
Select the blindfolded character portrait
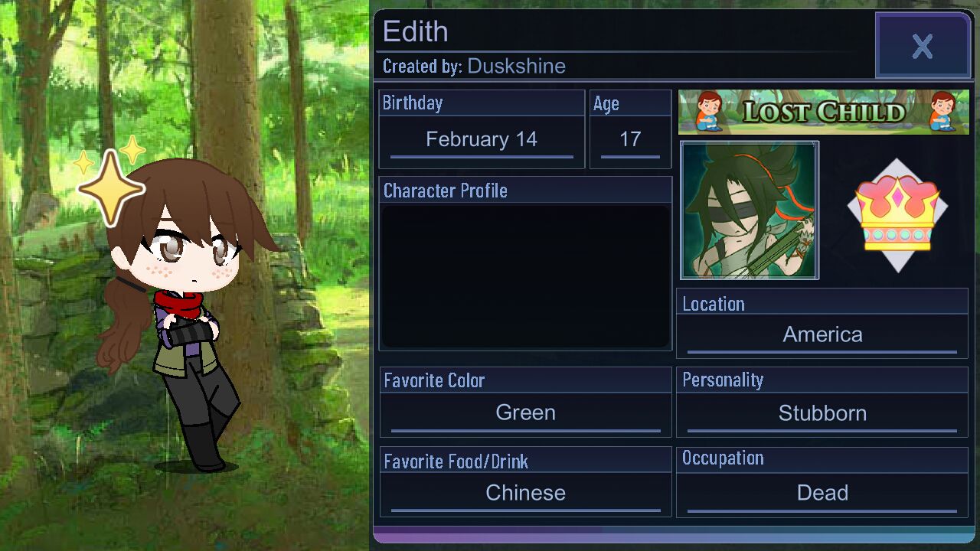(x=750, y=210)
